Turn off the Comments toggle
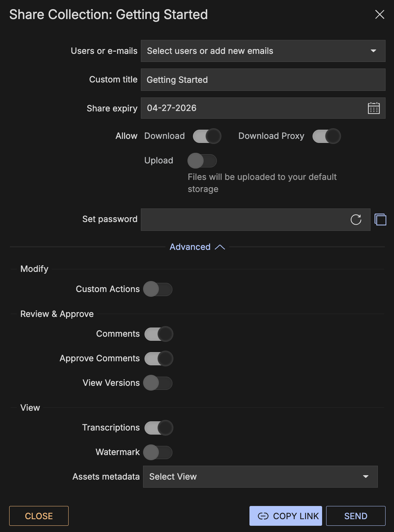The height and width of the screenshot is (532, 394). (158, 334)
